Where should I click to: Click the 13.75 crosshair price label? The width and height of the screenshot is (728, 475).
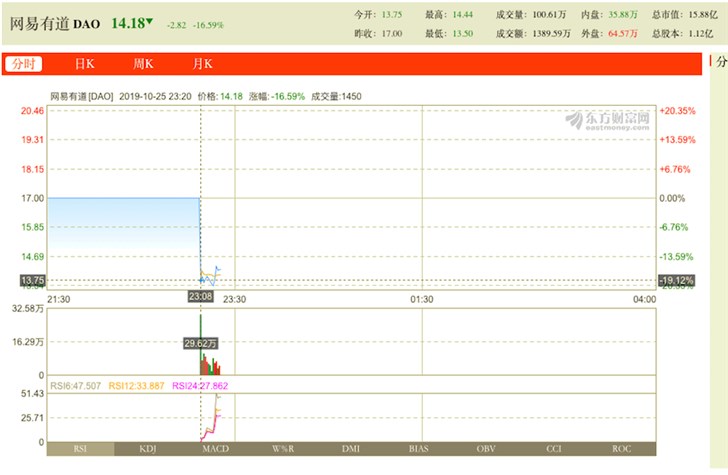(32, 280)
